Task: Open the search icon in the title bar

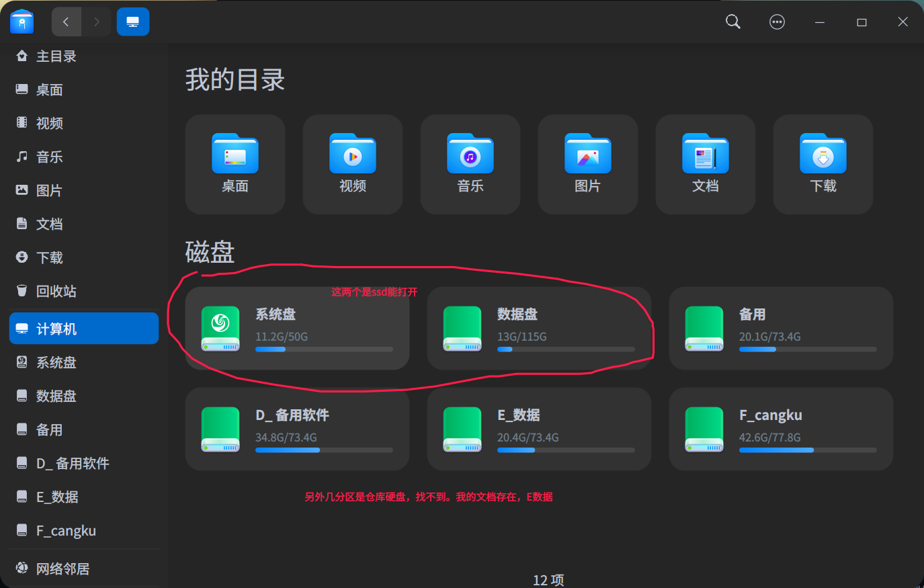Action: tap(732, 22)
